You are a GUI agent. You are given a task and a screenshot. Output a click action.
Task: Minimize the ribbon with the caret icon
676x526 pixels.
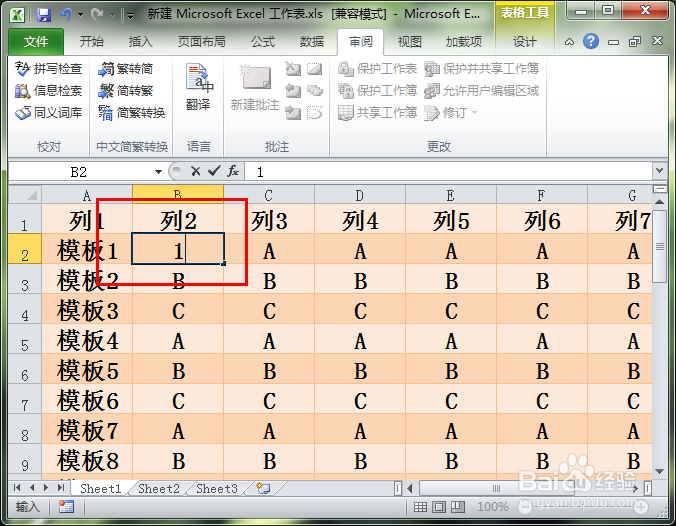570,42
